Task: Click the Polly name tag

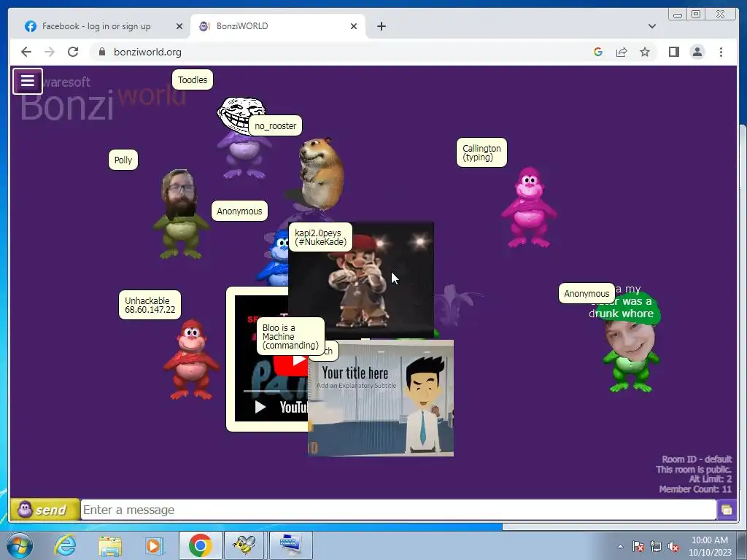Action: click(x=123, y=160)
